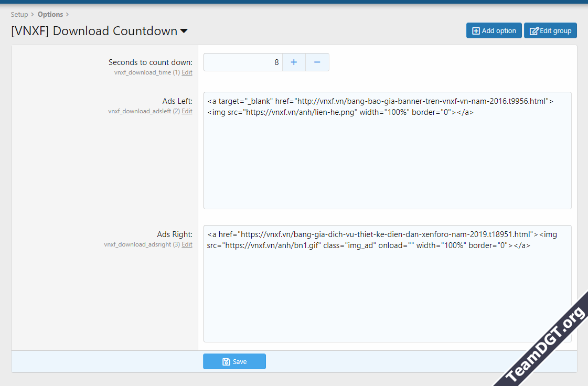Click Edit next to vnxf_download_time
The height and width of the screenshot is (386, 588).
pyautogui.click(x=187, y=72)
